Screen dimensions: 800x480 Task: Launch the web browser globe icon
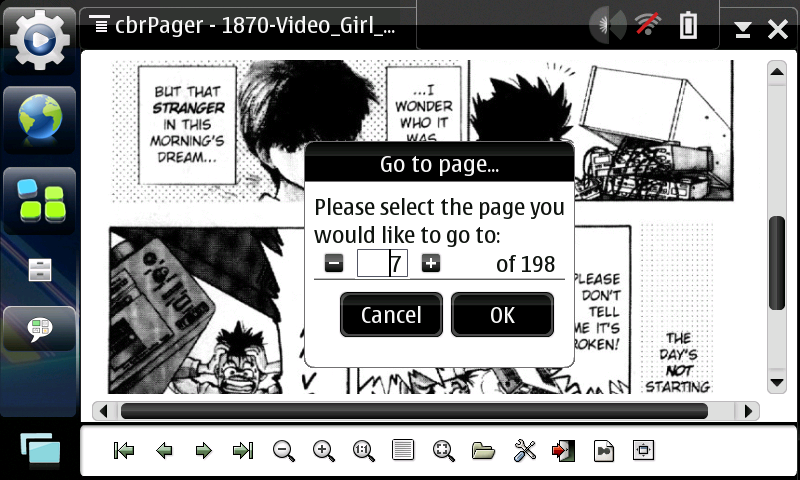tap(40, 118)
